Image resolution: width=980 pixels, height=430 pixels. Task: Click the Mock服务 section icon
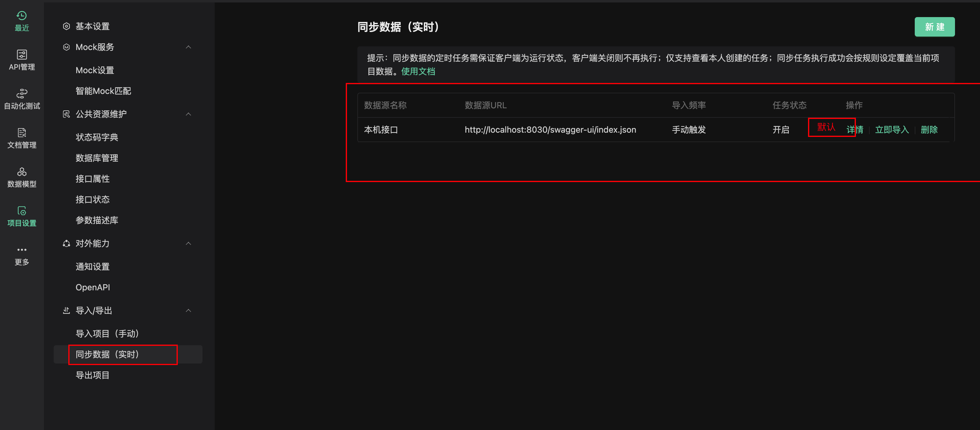point(66,47)
